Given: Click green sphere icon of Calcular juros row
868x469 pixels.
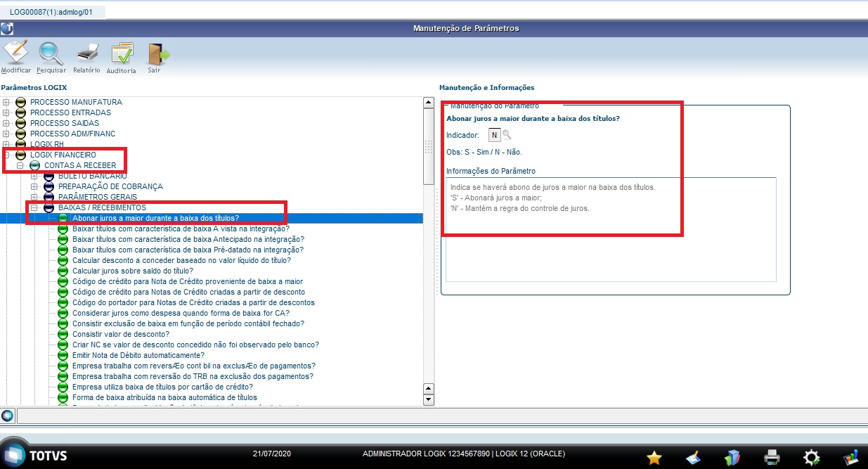Looking at the screenshot, I should pyautogui.click(x=63, y=271).
